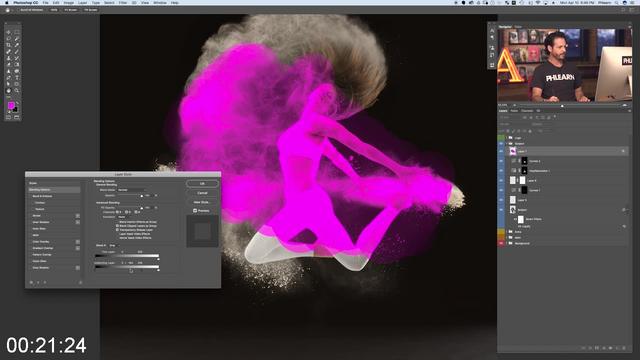Select the Gradient tool
This screenshot has width=640, height=360.
pos(17,64)
